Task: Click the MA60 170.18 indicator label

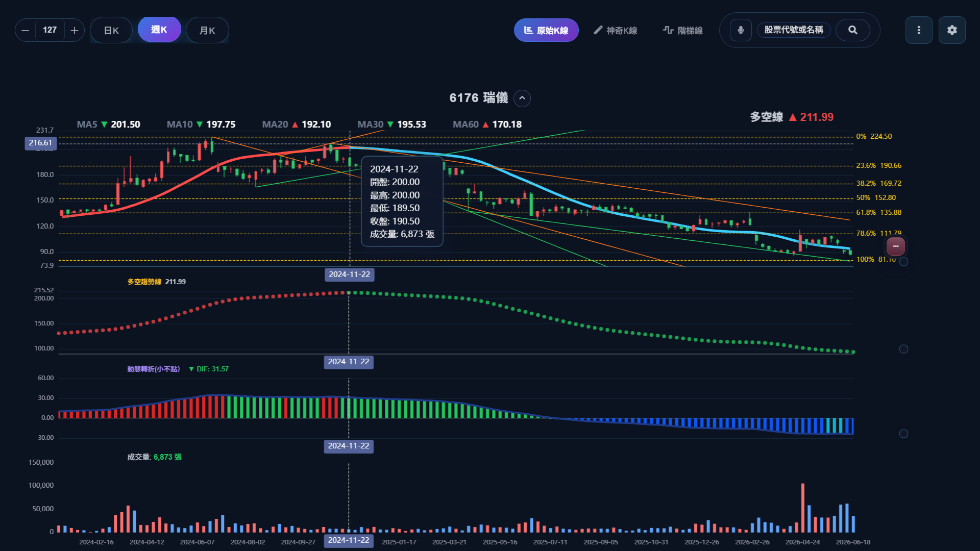Action: pyautogui.click(x=487, y=124)
